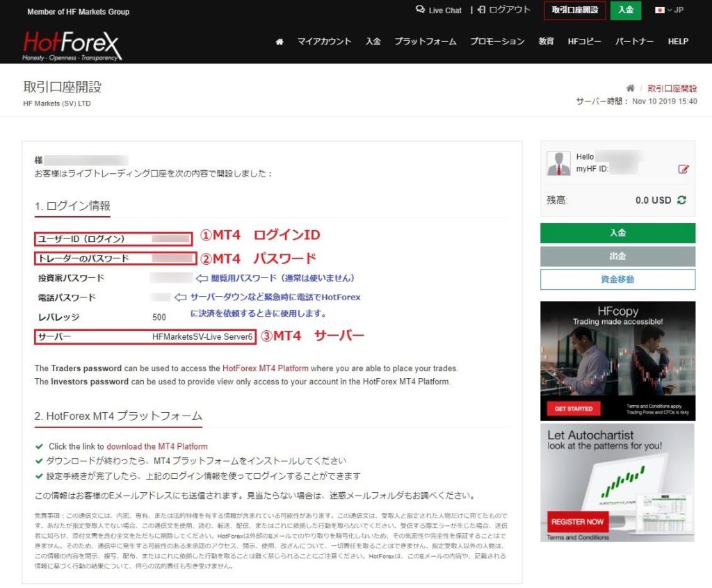
Task: Click the 投資家パスワード label
Action: point(71,278)
